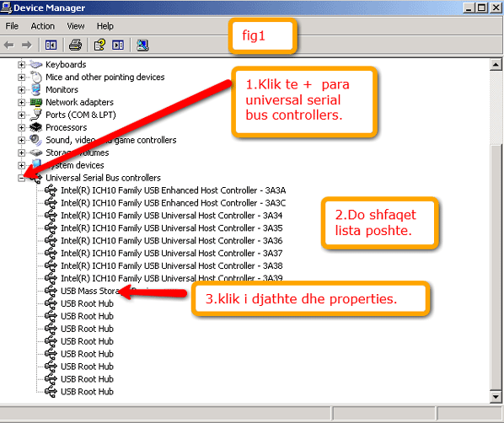Click Scan for hardware changes icon
504x423 pixels.
[x=142, y=45]
